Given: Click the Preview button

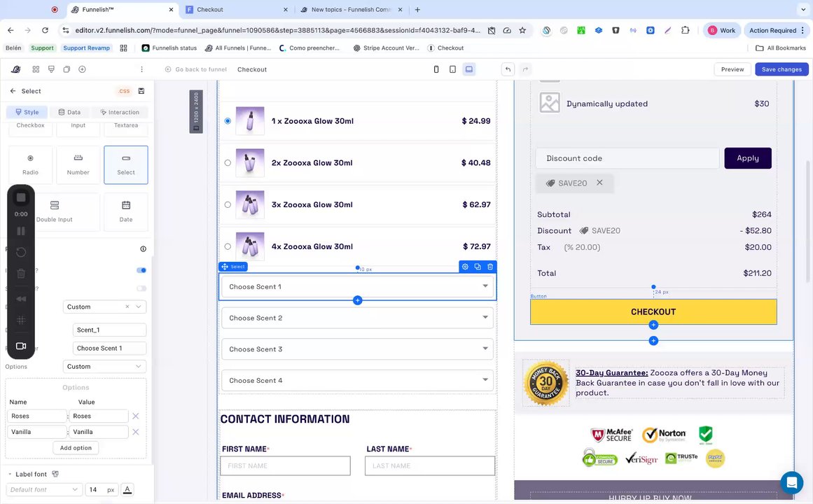Looking at the screenshot, I should click(x=732, y=69).
